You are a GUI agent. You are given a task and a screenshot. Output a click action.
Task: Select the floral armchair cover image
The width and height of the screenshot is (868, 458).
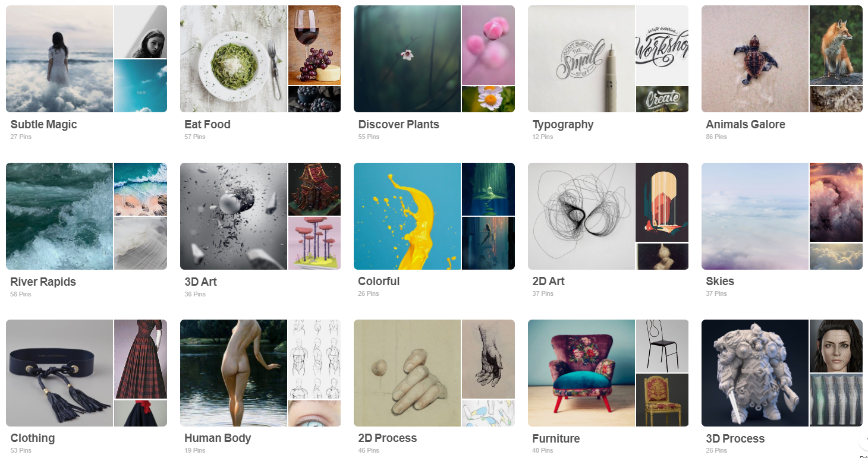[581, 373]
